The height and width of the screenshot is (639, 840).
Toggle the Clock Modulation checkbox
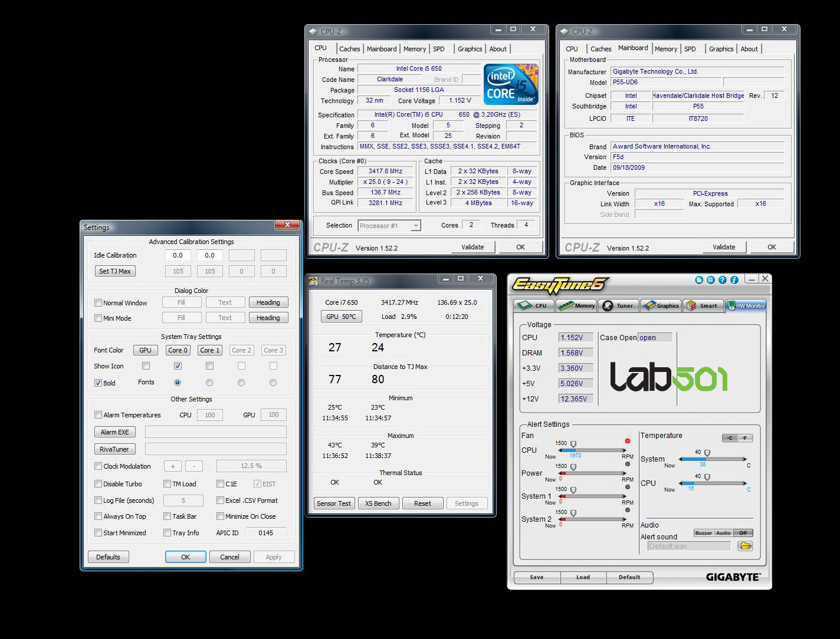(98, 466)
